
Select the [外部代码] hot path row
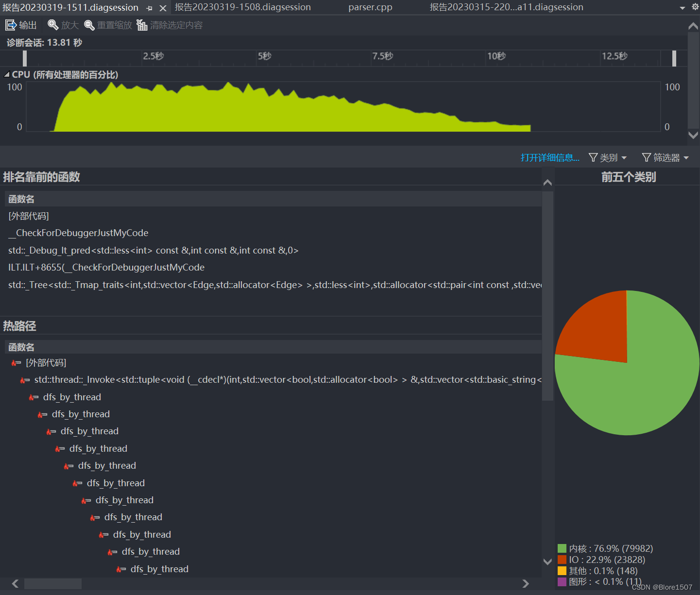273,363
